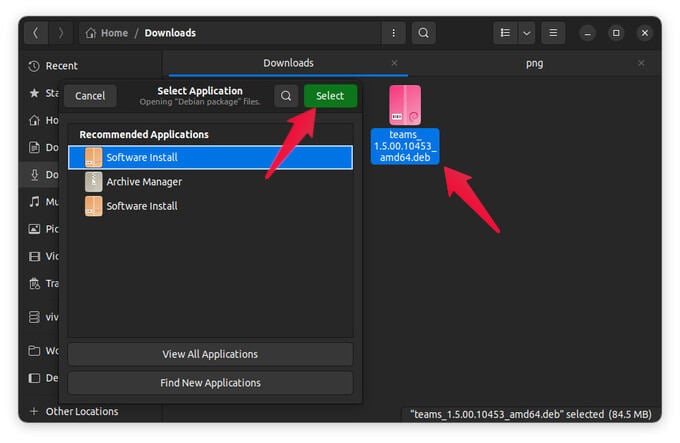Screen dimensions: 680x443
Task: Click the green Select button
Action: pos(330,96)
